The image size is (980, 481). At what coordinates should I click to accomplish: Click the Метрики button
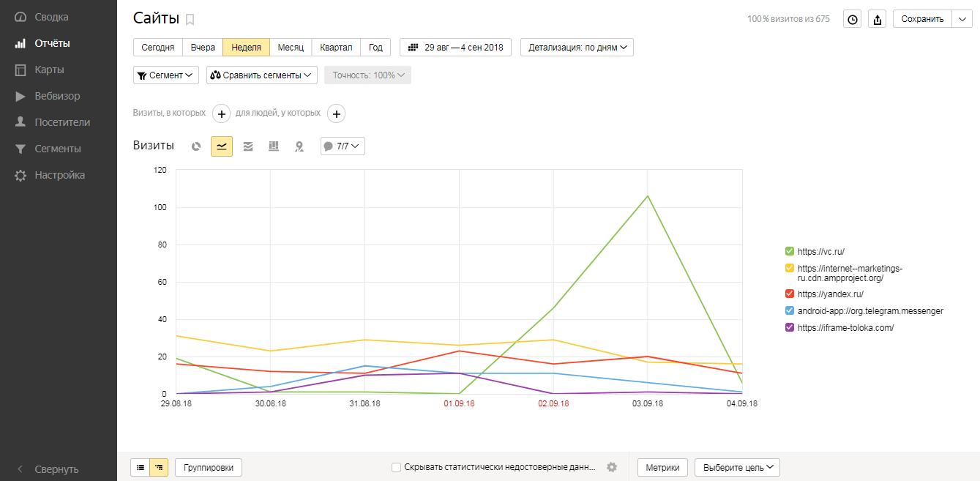pyautogui.click(x=662, y=467)
